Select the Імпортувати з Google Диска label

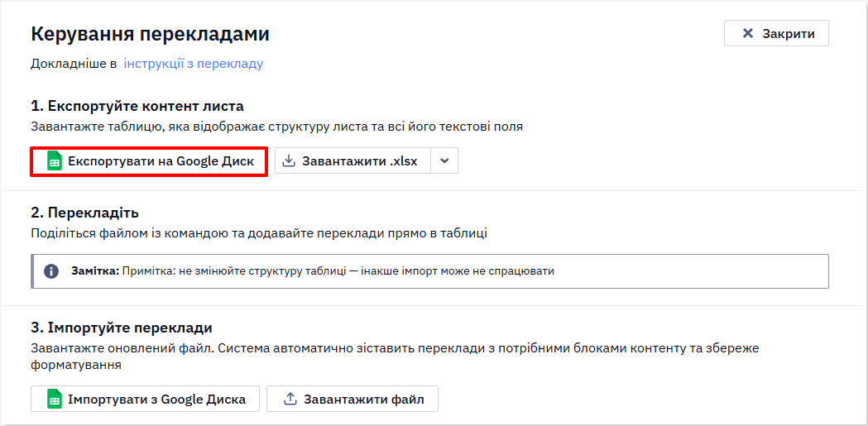tap(156, 400)
